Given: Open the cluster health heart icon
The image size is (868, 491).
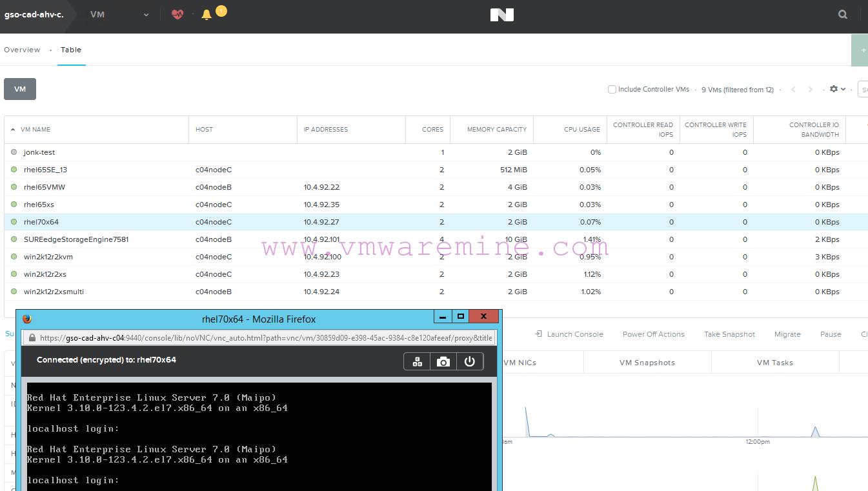Looking at the screenshot, I should click(x=177, y=14).
